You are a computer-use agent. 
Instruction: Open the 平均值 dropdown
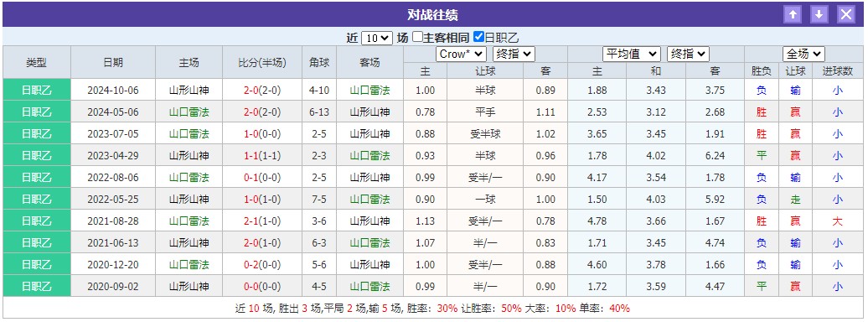pyautogui.click(x=632, y=54)
